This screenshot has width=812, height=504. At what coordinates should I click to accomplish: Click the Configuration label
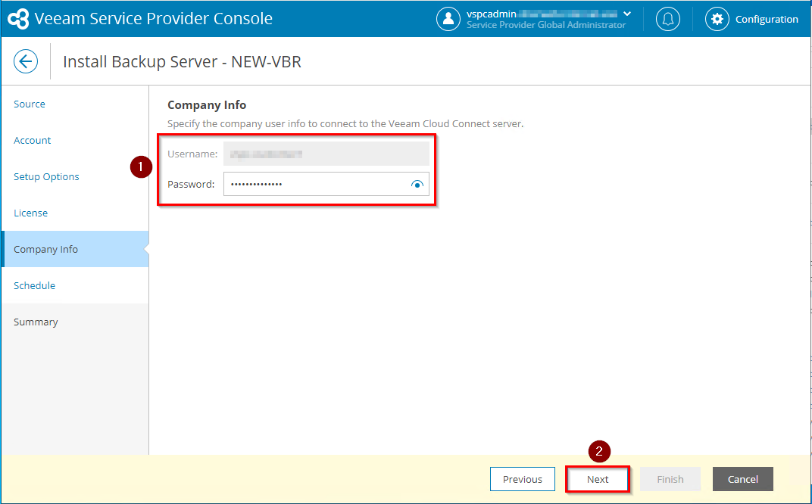pos(767,19)
